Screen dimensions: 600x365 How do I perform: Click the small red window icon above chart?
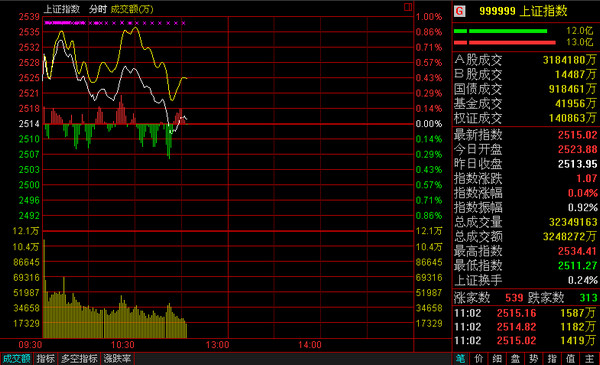click(408, 7)
